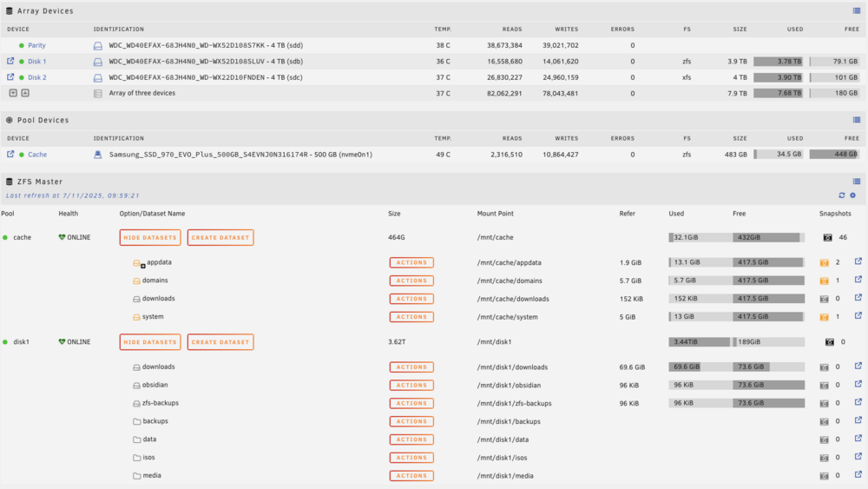
Task: Click cache pool snapshots camera icon
Action: click(827, 238)
